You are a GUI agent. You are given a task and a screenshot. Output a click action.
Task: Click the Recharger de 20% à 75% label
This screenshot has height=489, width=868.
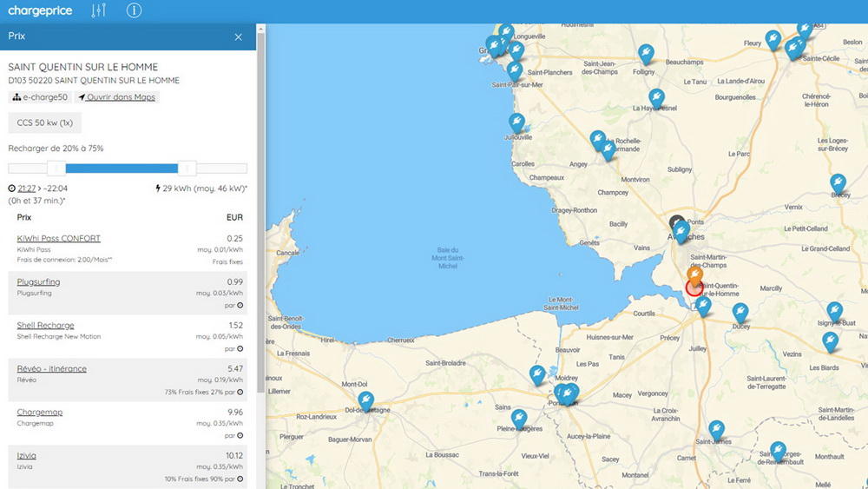[56, 149]
